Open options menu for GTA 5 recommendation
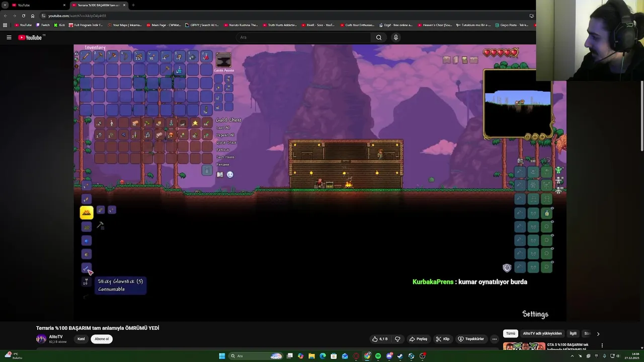This screenshot has height=362, width=644. (x=602, y=346)
